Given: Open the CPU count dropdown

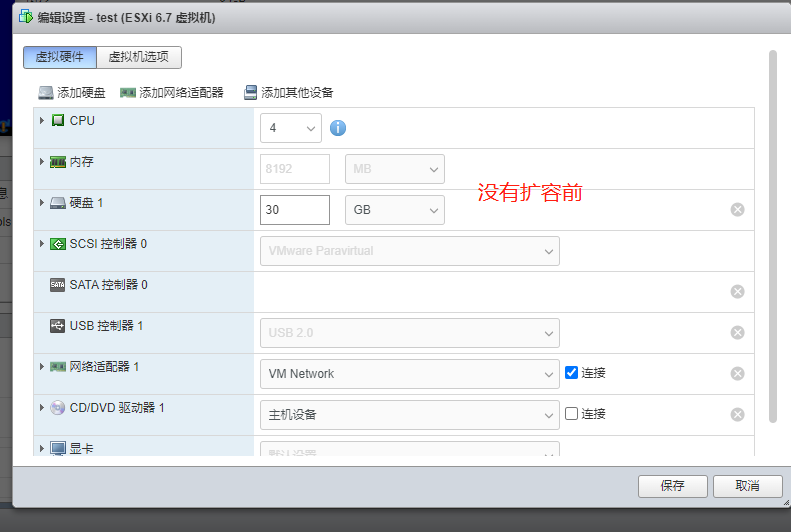Looking at the screenshot, I should pos(291,128).
